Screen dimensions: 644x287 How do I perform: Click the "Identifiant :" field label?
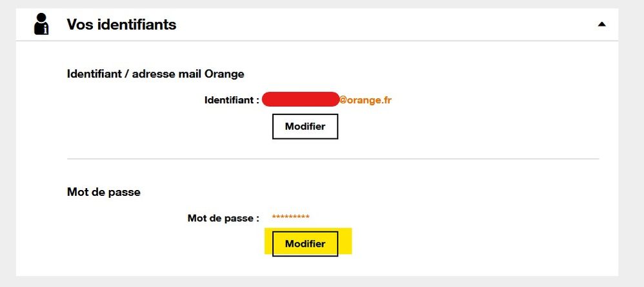click(232, 100)
